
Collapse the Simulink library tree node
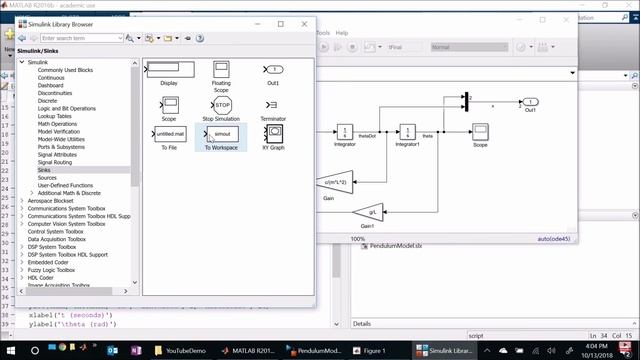(22, 62)
